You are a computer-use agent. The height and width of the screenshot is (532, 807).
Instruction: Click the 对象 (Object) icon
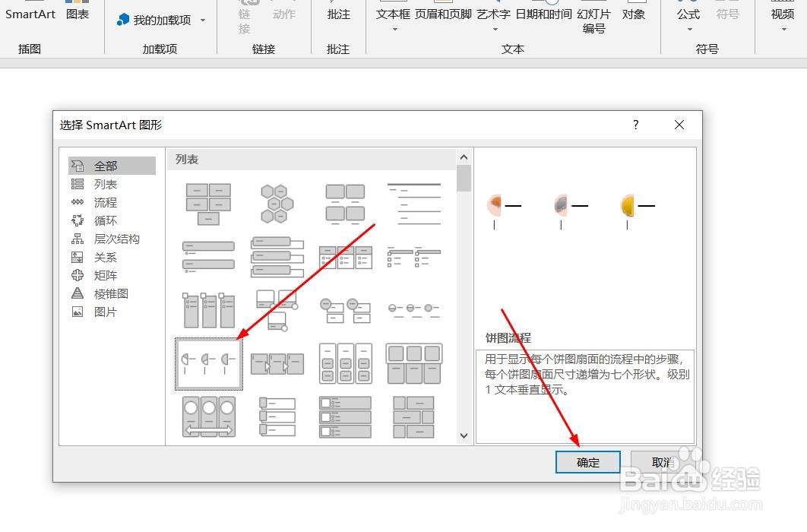[635, 14]
